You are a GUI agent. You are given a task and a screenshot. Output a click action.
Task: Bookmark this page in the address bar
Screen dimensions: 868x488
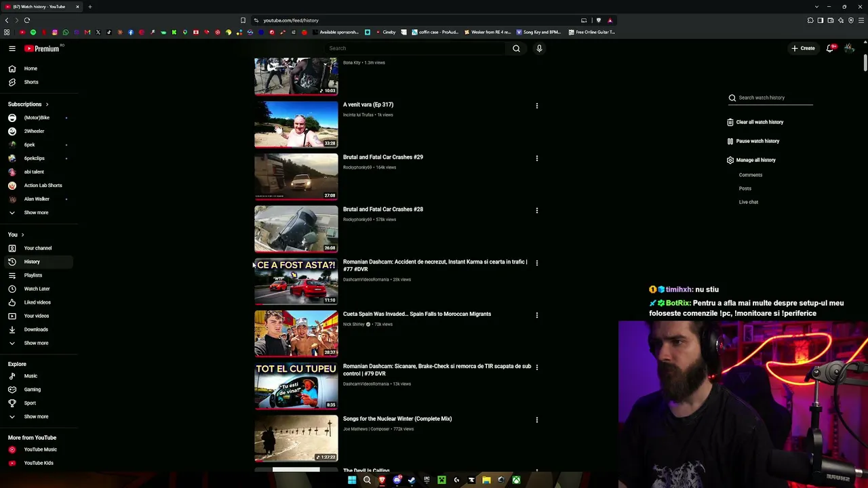pyautogui.click(x=243, y=20)
